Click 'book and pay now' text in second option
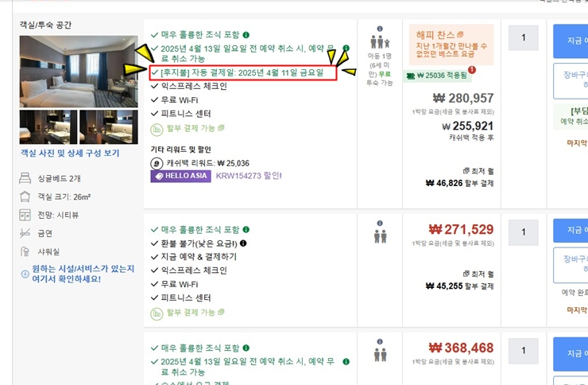 click(x=199, y=257)
